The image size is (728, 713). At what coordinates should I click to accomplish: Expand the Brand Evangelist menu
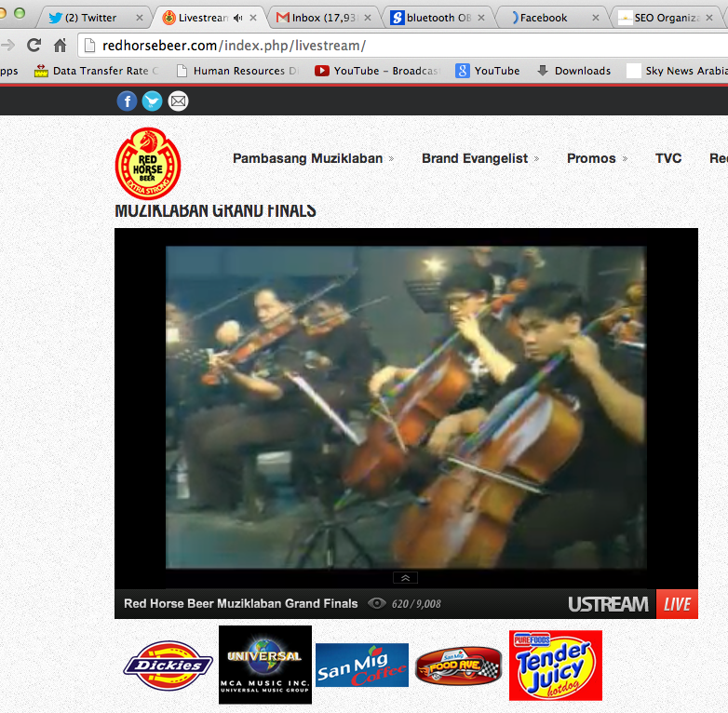480,158
